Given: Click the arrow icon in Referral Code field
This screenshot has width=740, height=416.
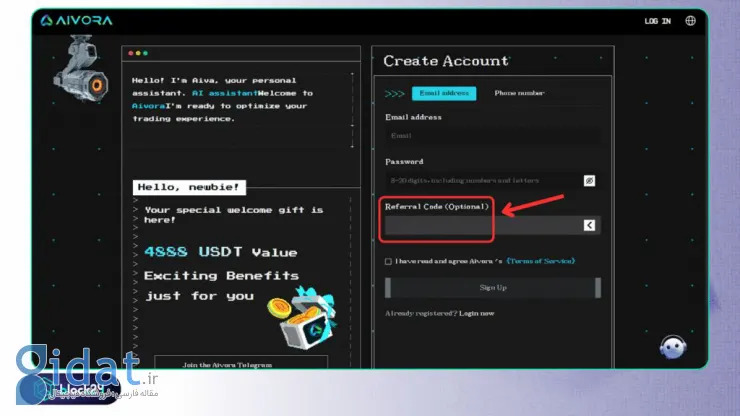Looking at the screenshot, I should [x=589, y=225].
